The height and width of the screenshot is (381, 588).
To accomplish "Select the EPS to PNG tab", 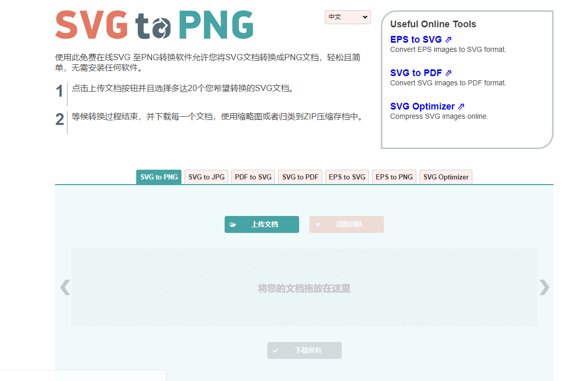I will (x=394, y=176).
